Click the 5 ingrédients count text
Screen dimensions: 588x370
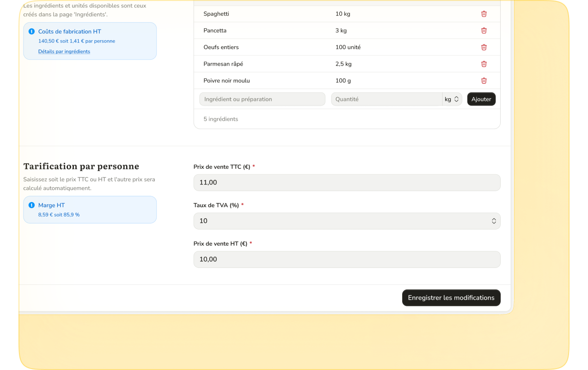pyautogui.click(x=220, y=119)
